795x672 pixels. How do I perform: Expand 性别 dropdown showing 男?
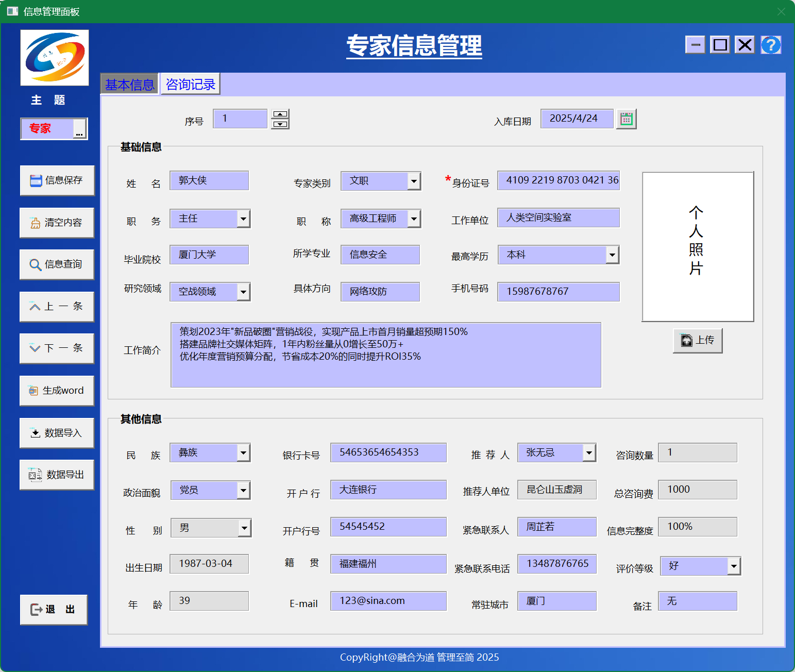click(244, 528)
